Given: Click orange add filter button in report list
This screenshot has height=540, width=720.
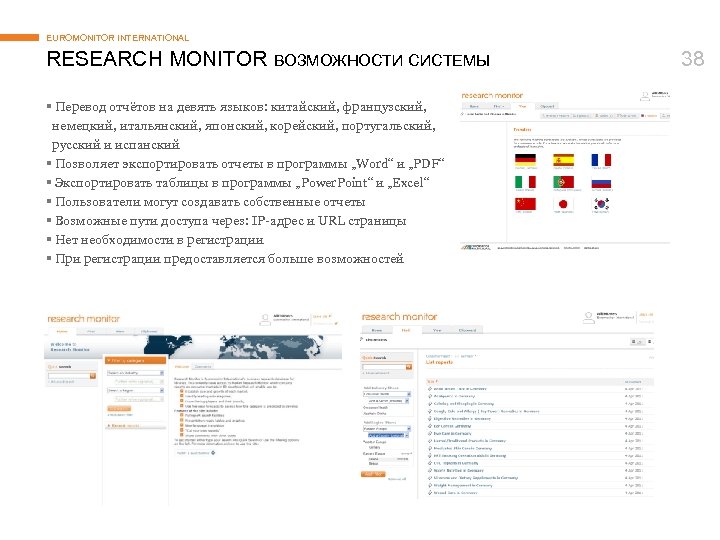Looking at the screenshot, I should (373, 474).
